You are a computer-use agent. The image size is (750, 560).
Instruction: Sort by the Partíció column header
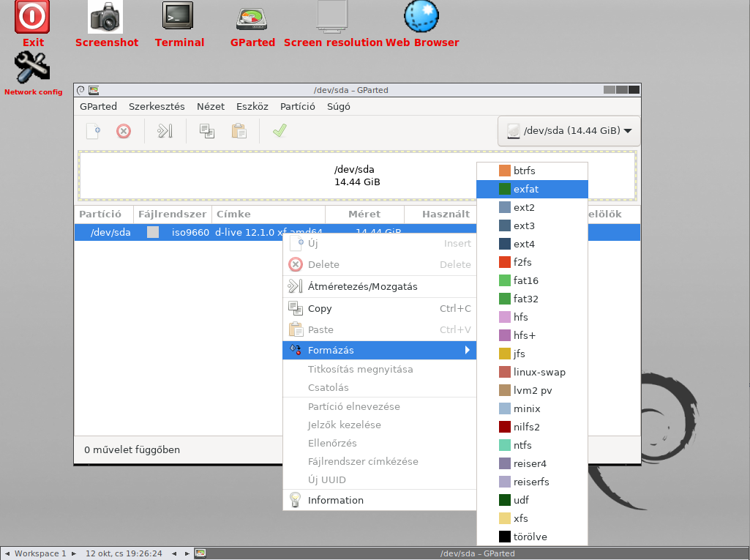(x=104, y=214)
